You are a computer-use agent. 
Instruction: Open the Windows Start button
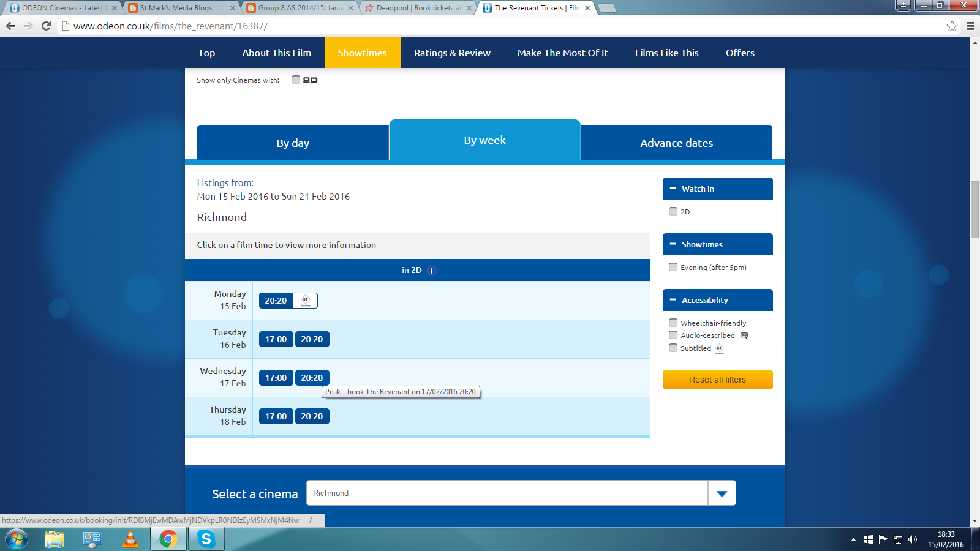tap(17, 539)
